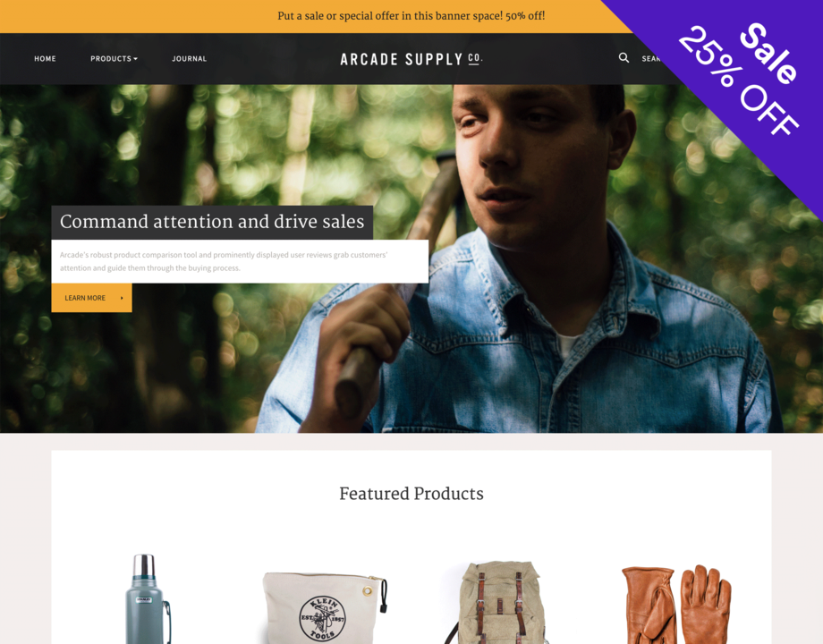Go to the Home page
The image size is (823, 644).
tap(45, 59)
